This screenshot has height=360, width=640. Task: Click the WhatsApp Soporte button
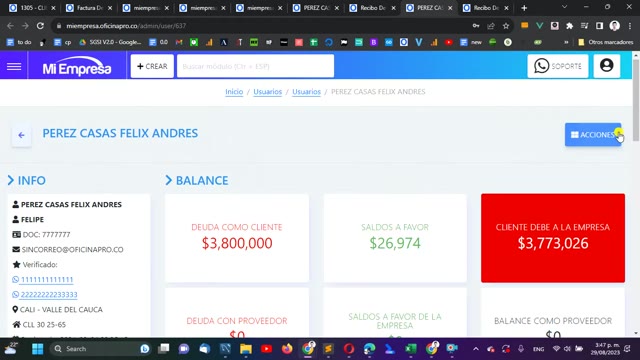558,66
